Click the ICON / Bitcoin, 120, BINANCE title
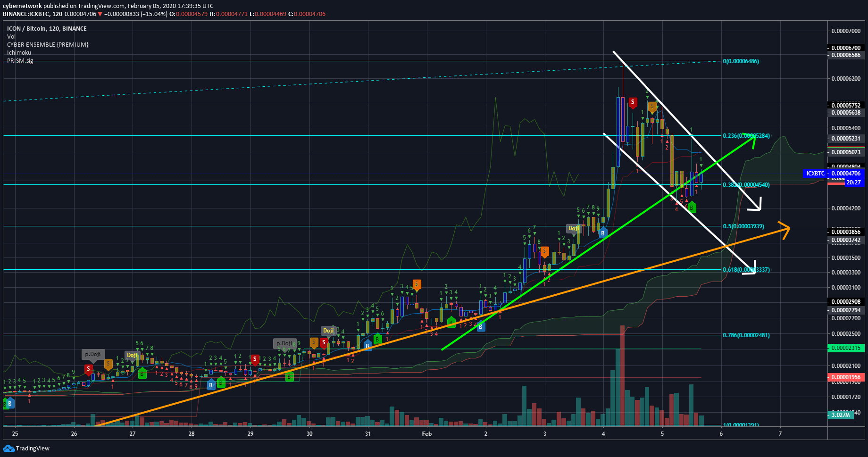 click(x=47, y=28)
